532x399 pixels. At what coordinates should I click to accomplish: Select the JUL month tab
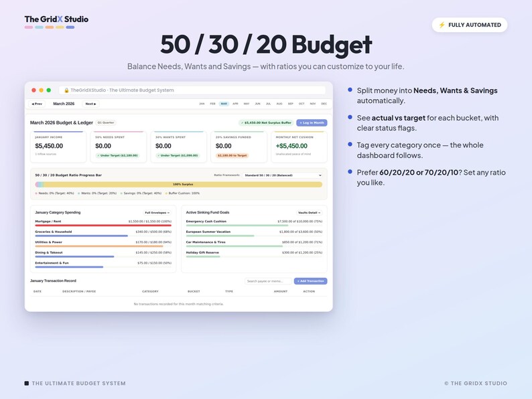pyautogui.click(x=269, y=104)
